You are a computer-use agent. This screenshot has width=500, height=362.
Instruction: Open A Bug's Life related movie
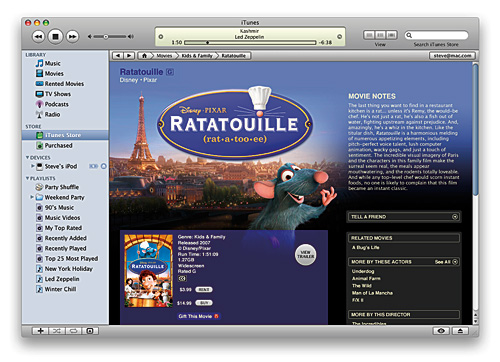[x=366, y=247]
